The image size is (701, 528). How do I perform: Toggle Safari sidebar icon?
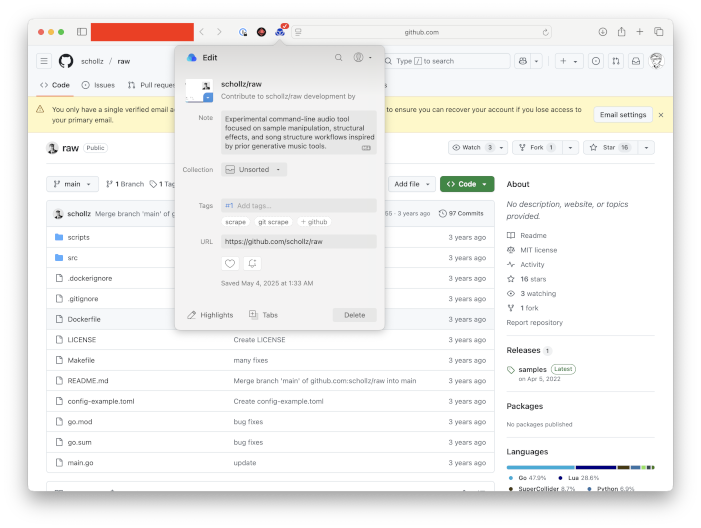82,32
